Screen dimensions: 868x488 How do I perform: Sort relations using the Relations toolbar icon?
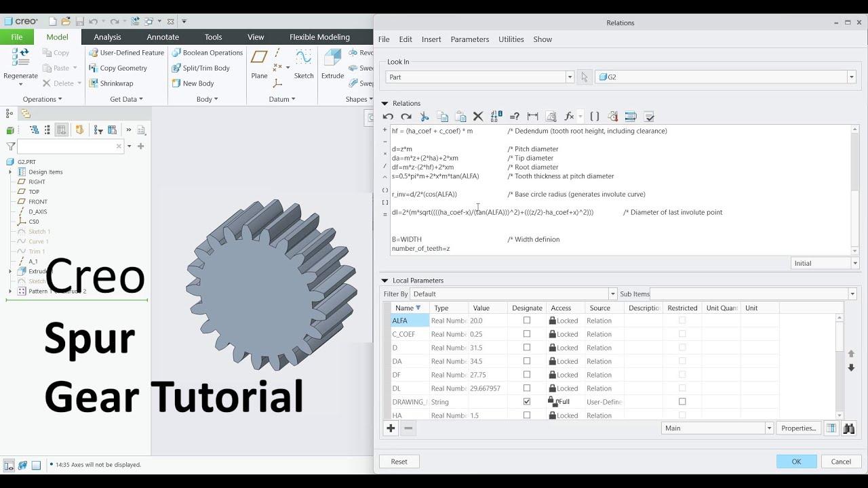[631, 117]
